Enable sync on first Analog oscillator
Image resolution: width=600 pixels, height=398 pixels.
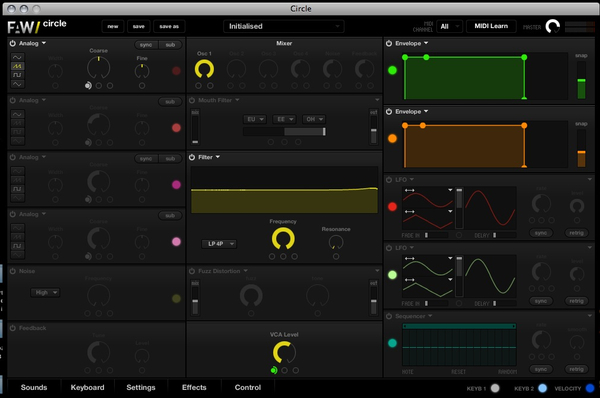[x=146, y=45]
